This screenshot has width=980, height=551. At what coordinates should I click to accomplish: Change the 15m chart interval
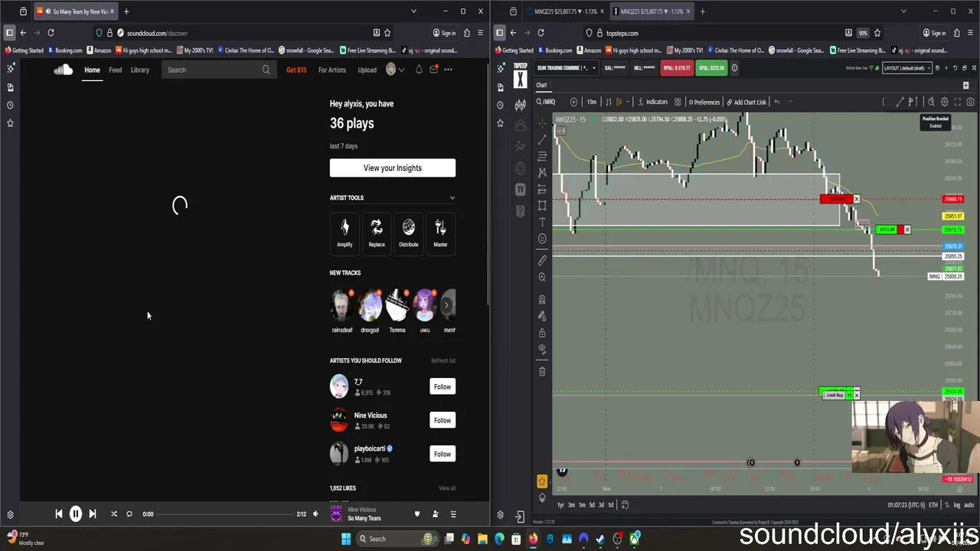[592, 102]
